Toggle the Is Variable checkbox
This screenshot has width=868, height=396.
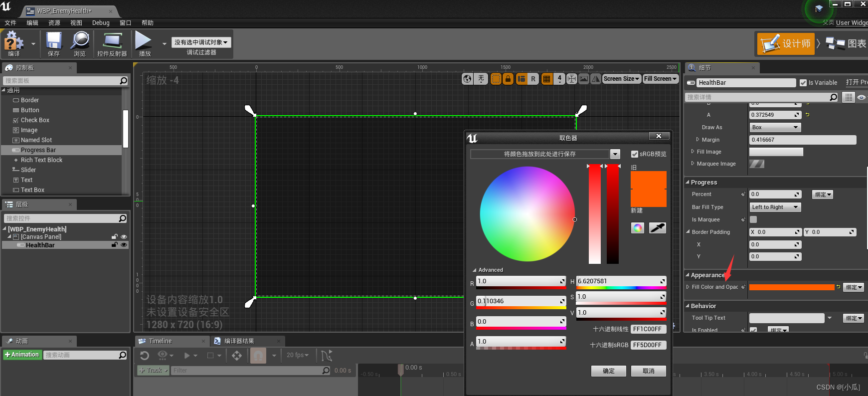803,83
